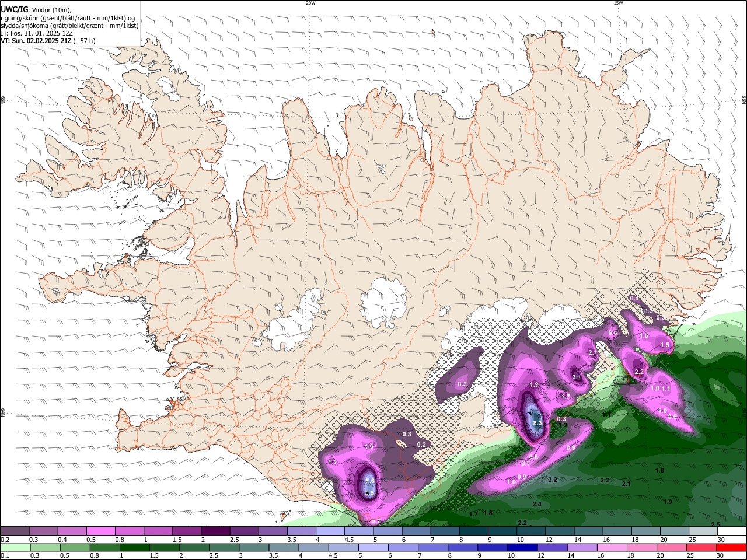This screenshot has width=747, height=560.
Task: Click the 'rigning/skúrir' legend description line
Action: tap(68, 17)
